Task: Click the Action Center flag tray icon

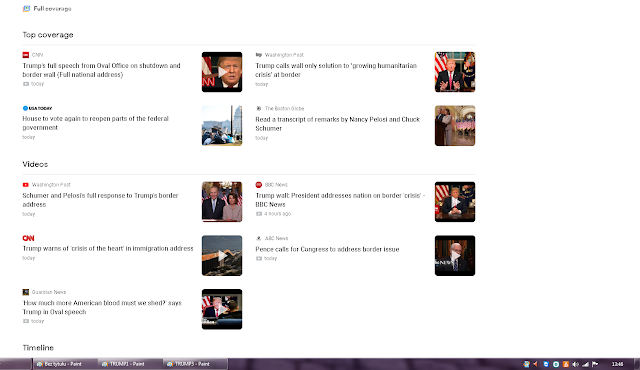Action: pos(595,364)
